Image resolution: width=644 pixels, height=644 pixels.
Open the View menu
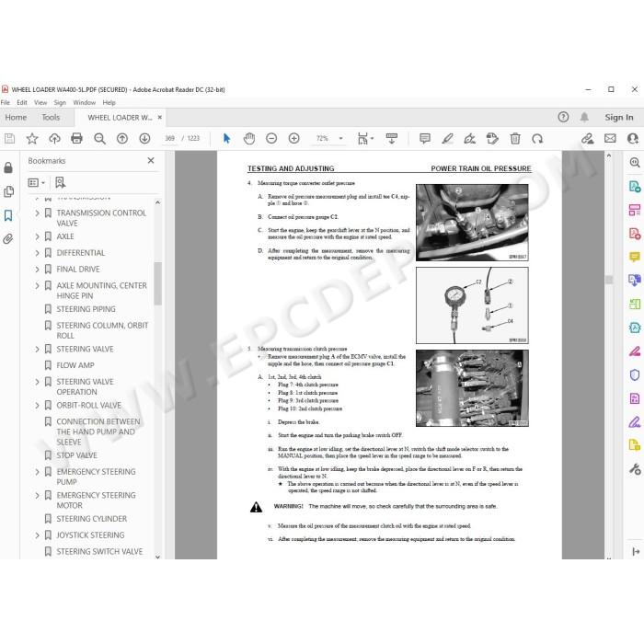click(40, 103)
